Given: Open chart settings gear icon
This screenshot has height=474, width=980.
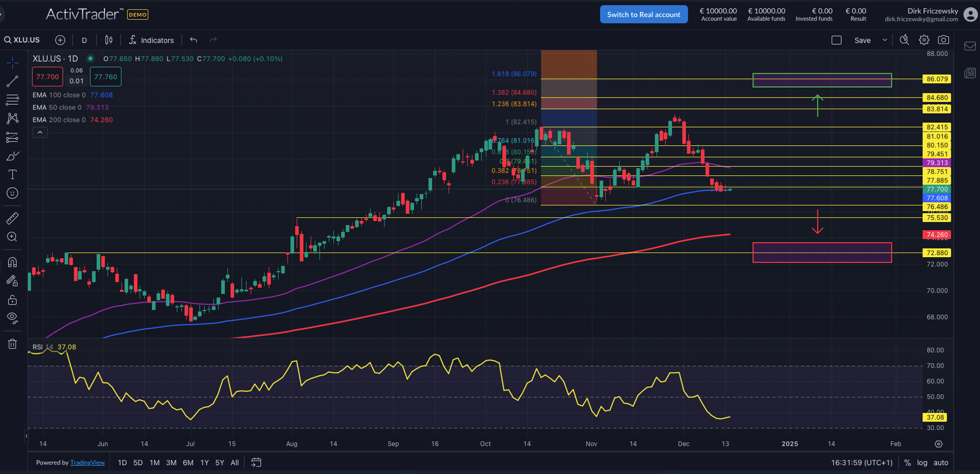Looking at the screenshot, I should (x=924, y=40).
